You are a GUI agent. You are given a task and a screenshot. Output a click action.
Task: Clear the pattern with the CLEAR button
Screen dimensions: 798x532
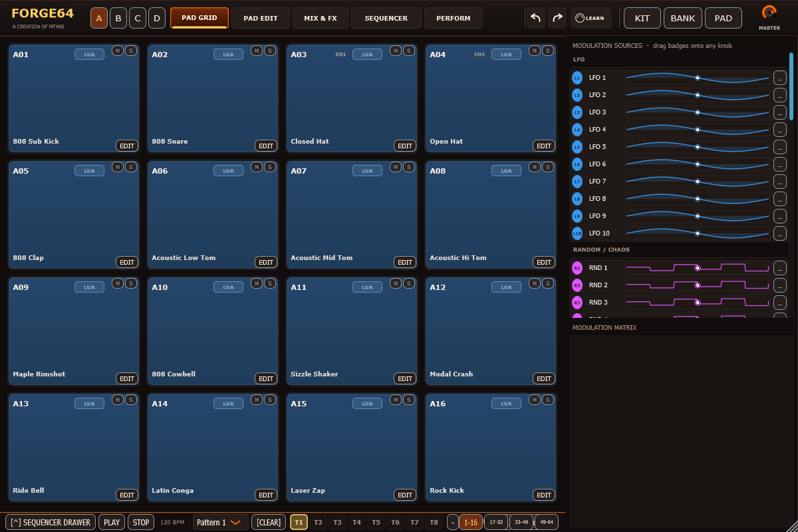point(269,522)
